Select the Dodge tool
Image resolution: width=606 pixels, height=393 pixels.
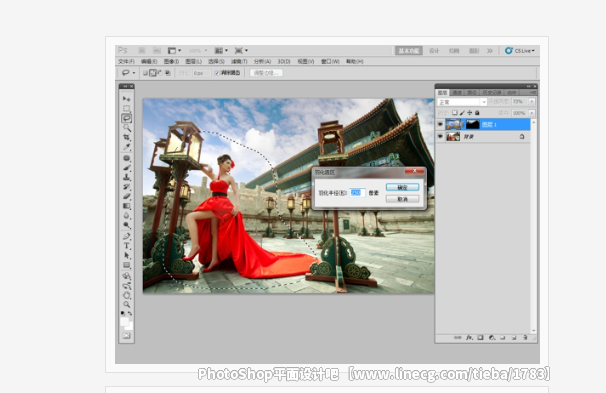point(126,225)
